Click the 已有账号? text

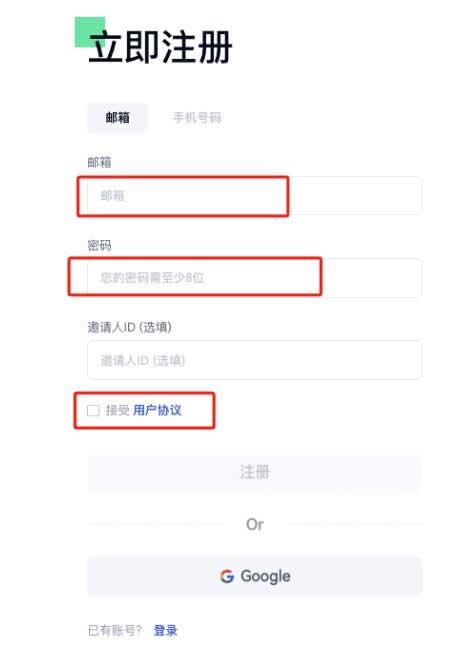click(115, 630)
